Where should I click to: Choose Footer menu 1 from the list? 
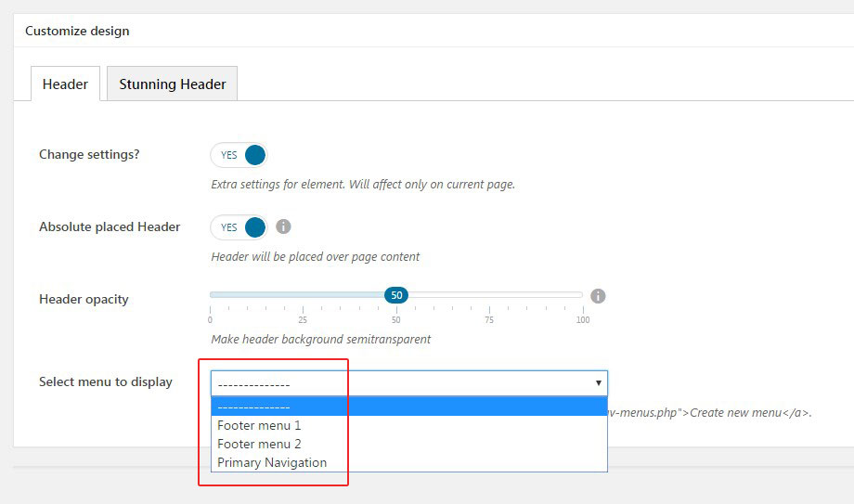(x=259, y=425)
